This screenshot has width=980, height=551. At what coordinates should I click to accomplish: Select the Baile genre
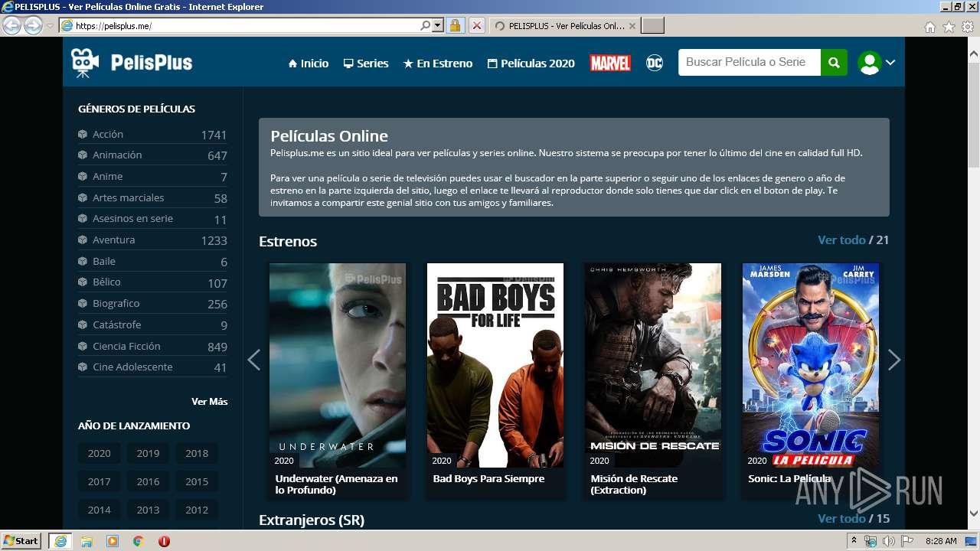(152, 261)
